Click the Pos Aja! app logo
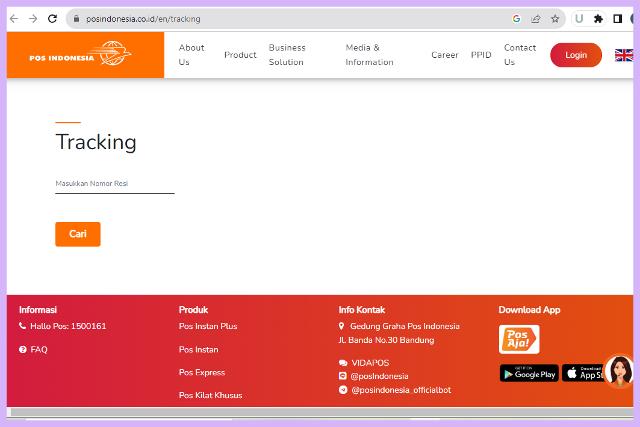640x427 pixels. 519,339
